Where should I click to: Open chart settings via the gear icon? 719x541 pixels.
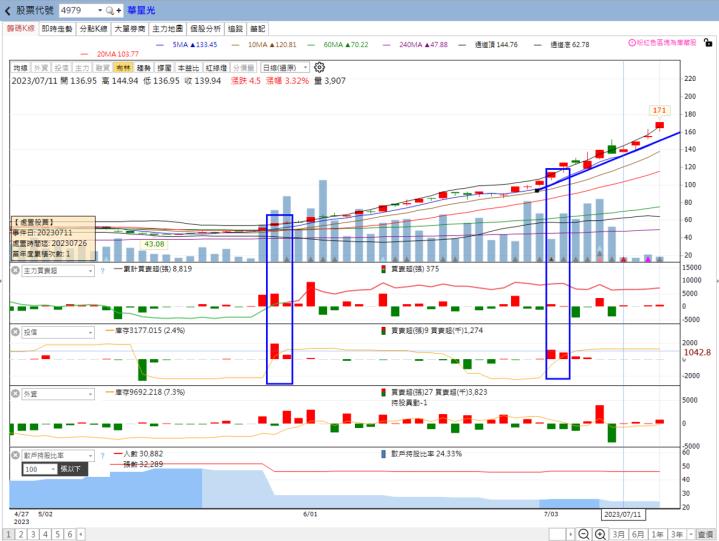coord(319,67)
